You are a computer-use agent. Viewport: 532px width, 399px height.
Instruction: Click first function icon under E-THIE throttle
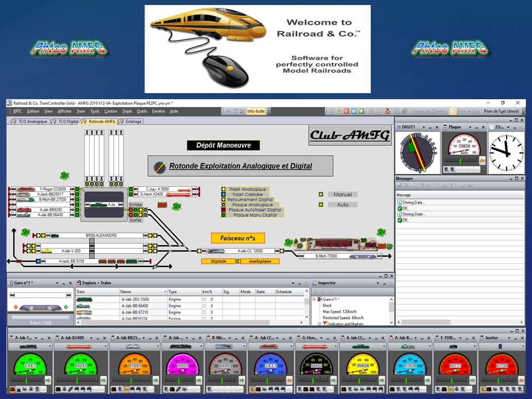coord(438,389)
